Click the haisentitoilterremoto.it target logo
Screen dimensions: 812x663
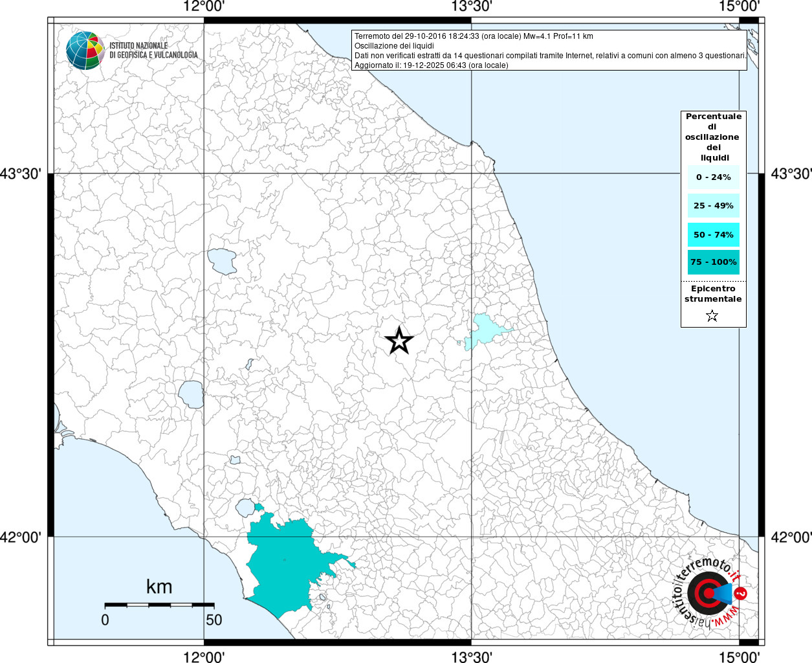click(x=710, y=592)
